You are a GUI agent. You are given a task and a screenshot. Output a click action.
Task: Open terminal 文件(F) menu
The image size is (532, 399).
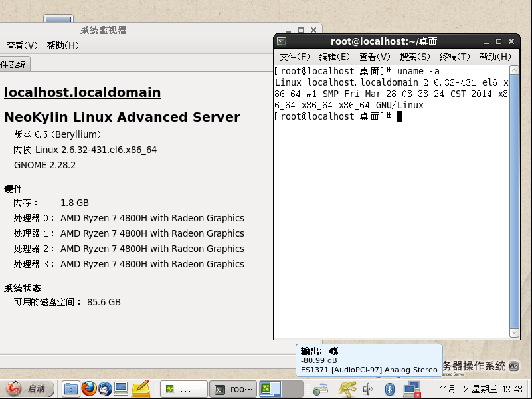295,57
